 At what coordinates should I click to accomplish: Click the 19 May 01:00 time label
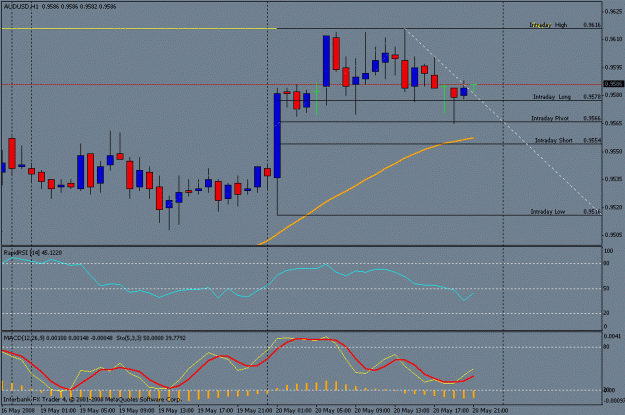pyautogui.click(x=59, y=410)
